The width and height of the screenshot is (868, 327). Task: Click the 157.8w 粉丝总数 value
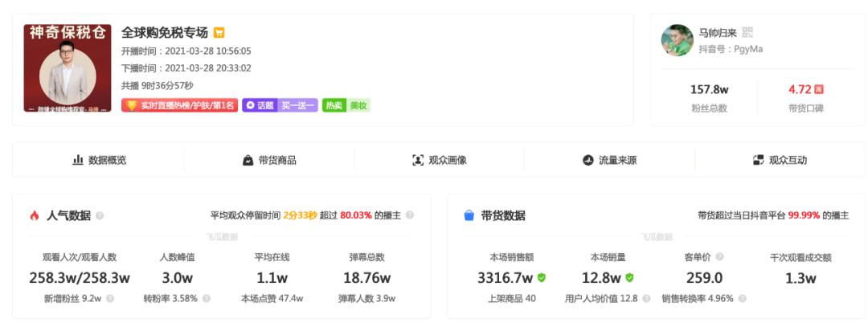click(709, 89)
